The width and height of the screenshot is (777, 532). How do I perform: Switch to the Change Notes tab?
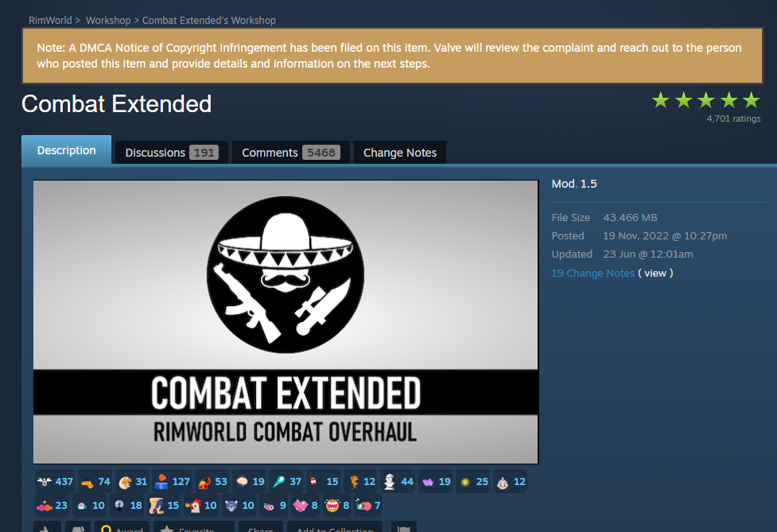tap(400, 153)
